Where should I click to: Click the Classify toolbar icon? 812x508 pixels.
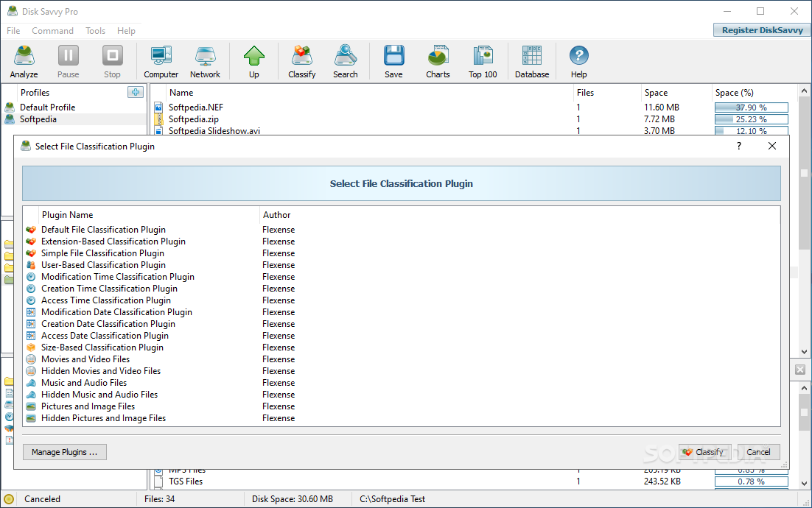302,55
